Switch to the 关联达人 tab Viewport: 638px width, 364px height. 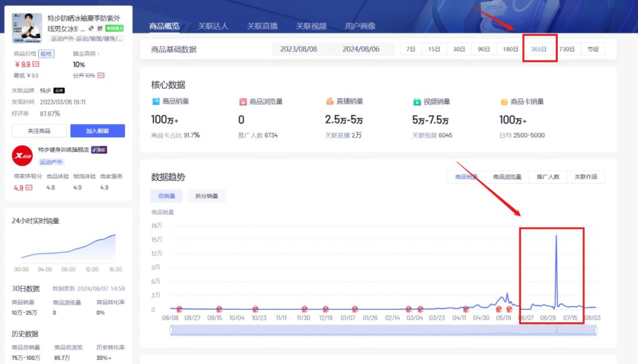pos(213,27)
